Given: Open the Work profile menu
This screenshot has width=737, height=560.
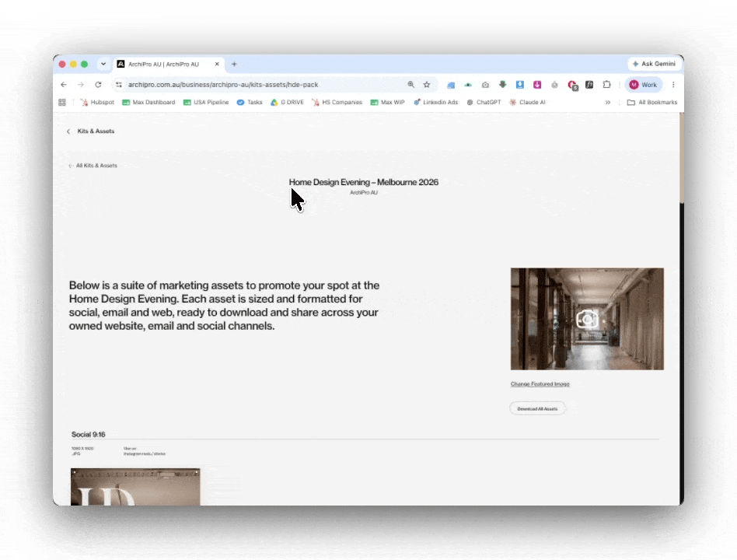Looking at the screenshot, I should (644, 85).
